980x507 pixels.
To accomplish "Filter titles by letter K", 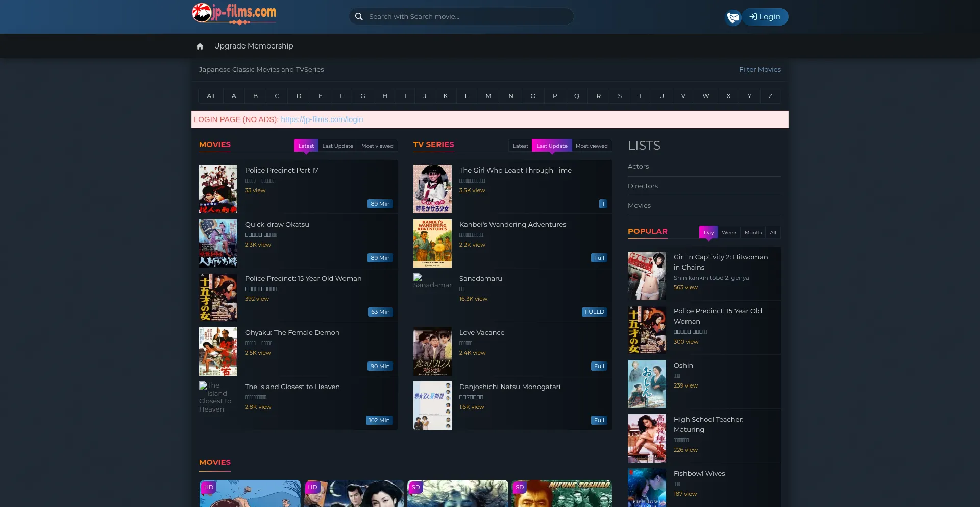I will tap(446, 96).
